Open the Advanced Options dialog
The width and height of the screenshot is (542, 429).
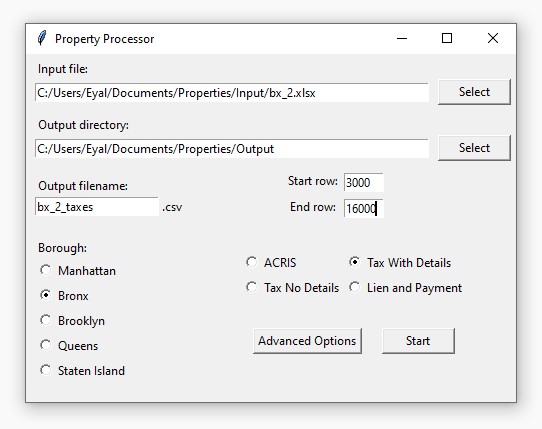pyautogui.click(x=307, y=341)
